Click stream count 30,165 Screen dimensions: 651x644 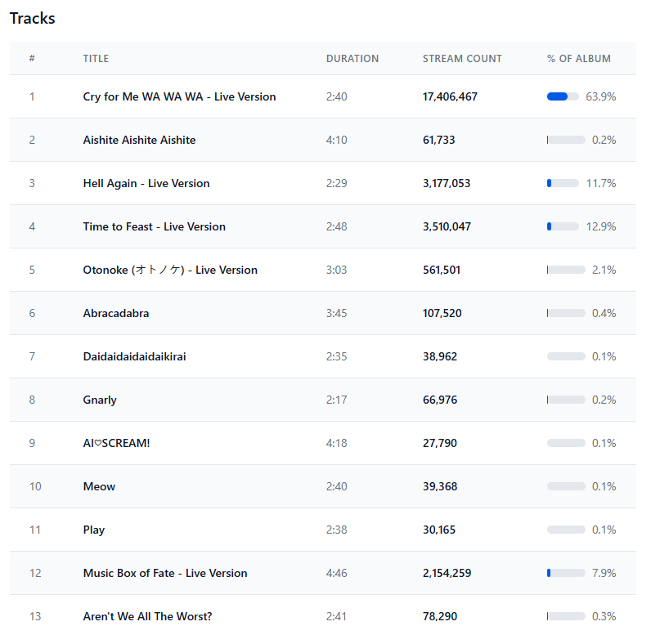[439, 530]
